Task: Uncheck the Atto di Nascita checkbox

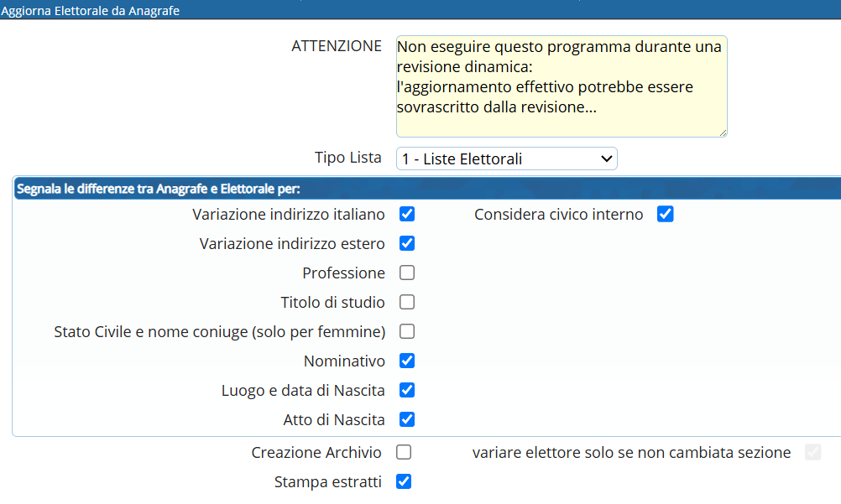Action: 407,419
